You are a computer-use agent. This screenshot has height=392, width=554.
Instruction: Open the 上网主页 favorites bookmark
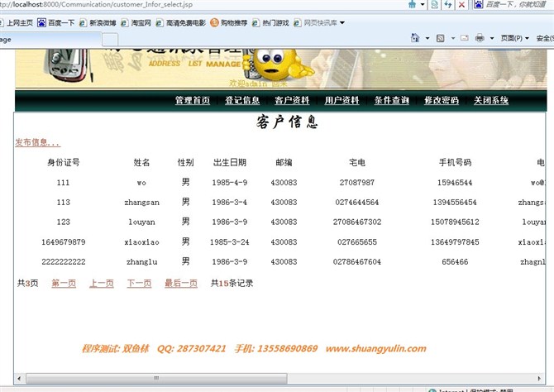[x=17, y=23]
